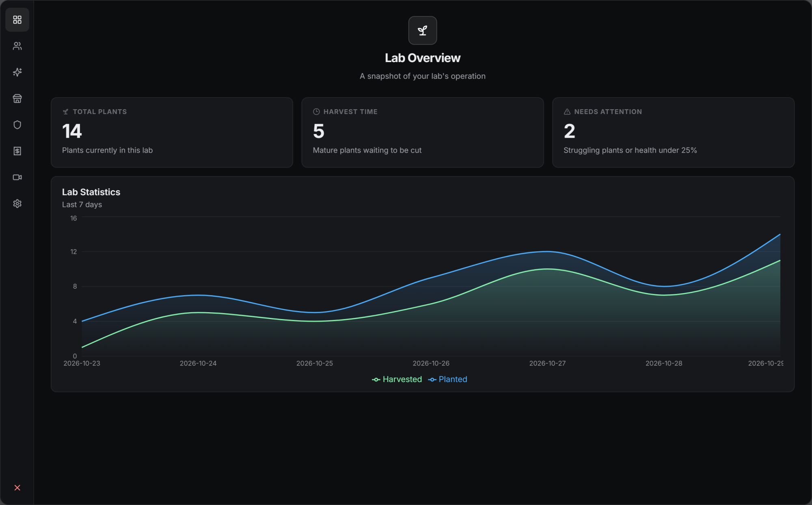The image size is (812, 505).
Task: Click the sprout icon beside TOTAL PLANTS
Action: (x=66, y=112)
